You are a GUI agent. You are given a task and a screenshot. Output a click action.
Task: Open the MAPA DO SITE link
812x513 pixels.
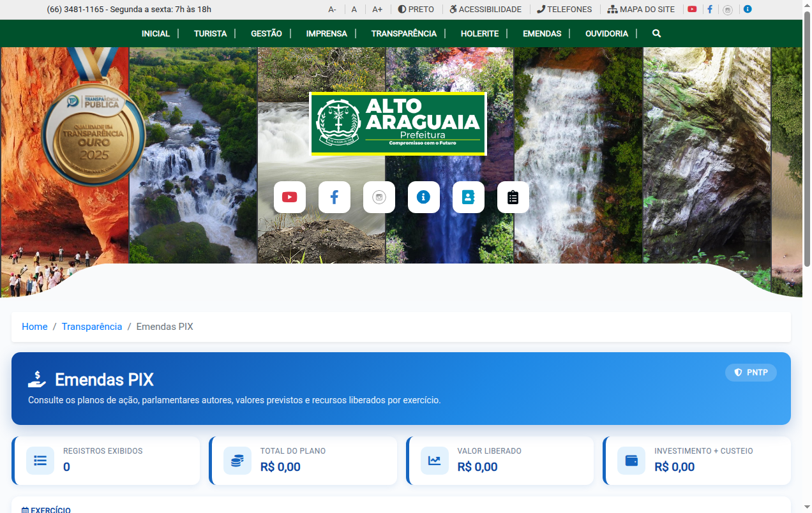coord(641,10)
